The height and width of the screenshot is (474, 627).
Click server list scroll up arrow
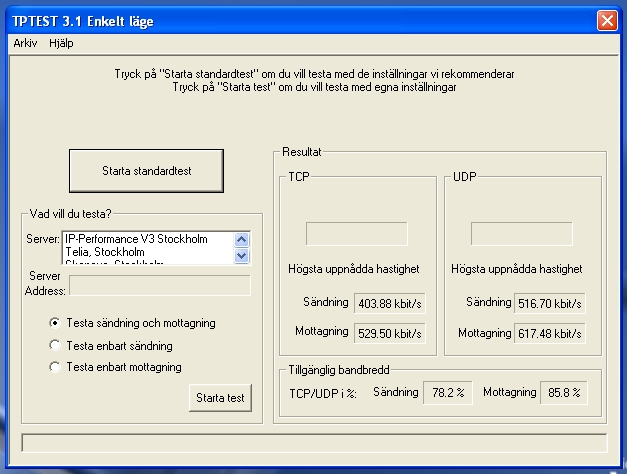[242, 239]
